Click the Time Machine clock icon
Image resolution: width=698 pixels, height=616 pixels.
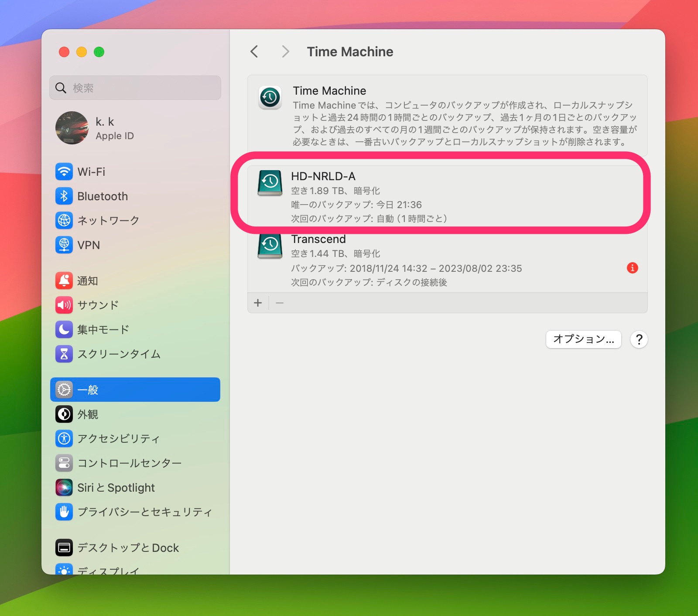(270, 97)
